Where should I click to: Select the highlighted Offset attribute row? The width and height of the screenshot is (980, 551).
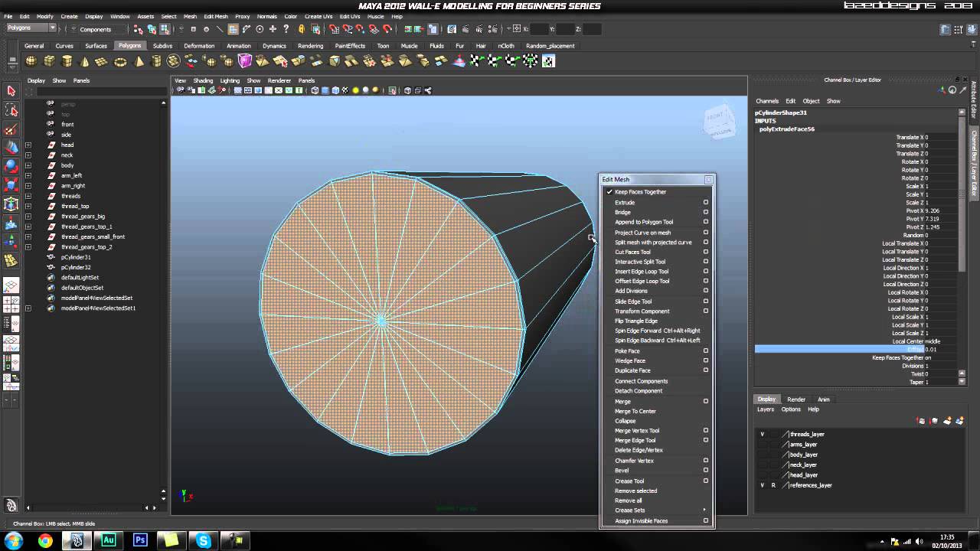(857, 349)
